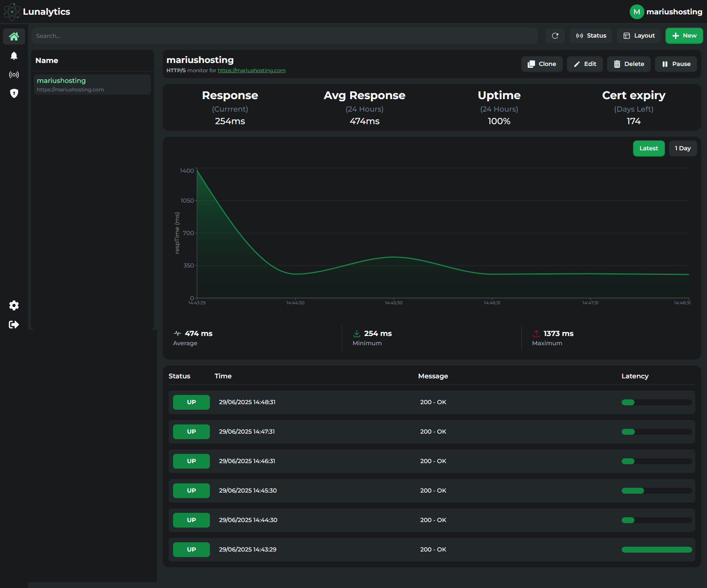This screenshot has width=707, height=588.
Task: Click the 200 - OK message for 14:44:30
Action: tap(433, 520)
